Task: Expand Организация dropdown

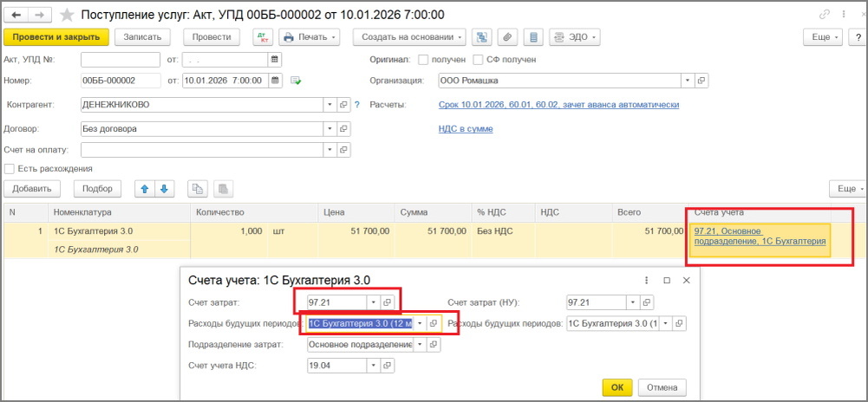Action: [688, 81]
